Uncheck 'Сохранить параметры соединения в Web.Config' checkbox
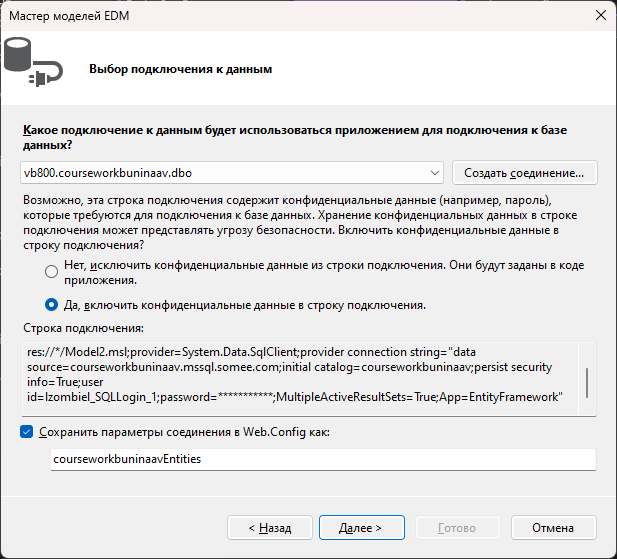This screenshot has width=617, height=559. 26,432
